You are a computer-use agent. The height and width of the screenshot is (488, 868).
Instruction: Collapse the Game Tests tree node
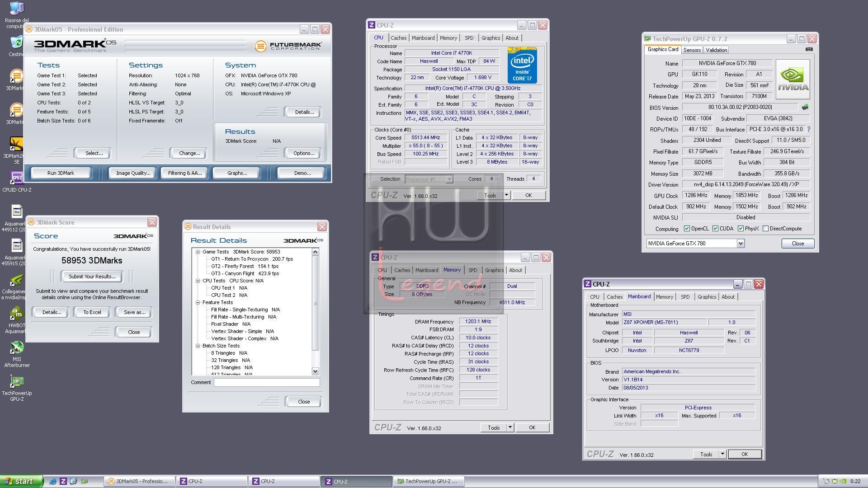pos(198,252)
